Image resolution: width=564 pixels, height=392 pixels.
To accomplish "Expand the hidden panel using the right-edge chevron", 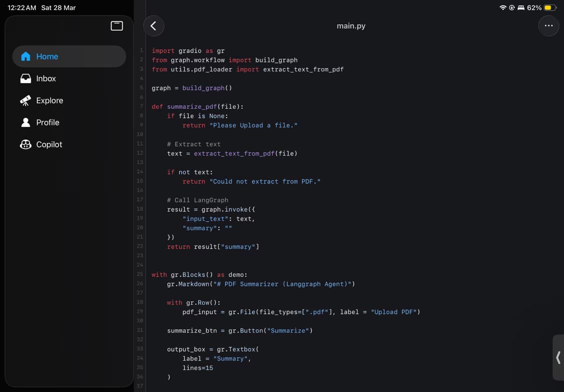I will 558,358.
